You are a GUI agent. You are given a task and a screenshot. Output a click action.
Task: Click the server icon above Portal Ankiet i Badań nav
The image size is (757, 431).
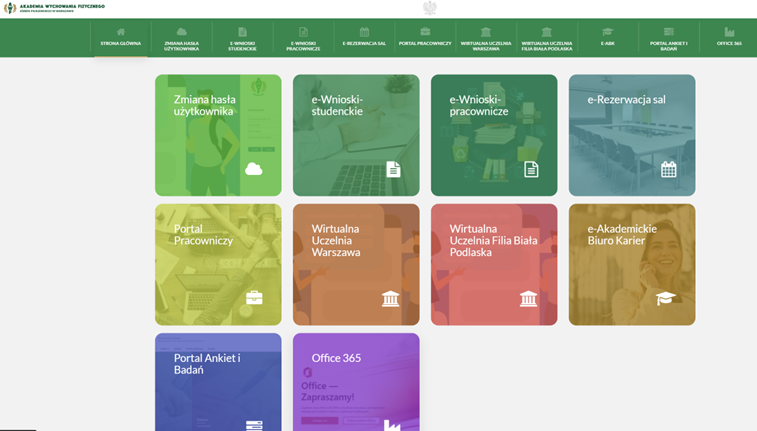click(669, 32)
